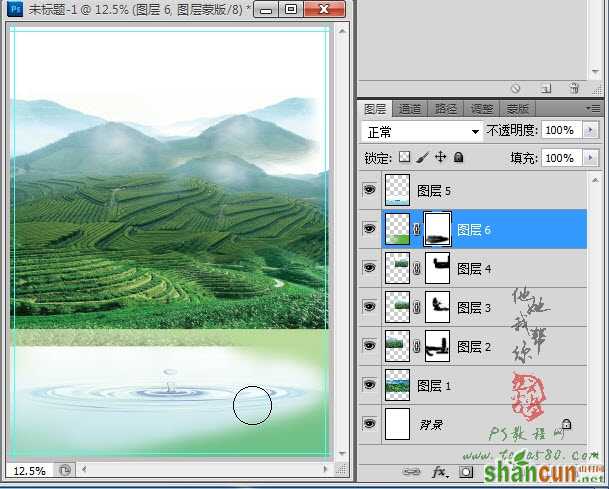609x489 pixels.
Task: Hide 图层 5 with its eye icon
Action: coord(369,190)
